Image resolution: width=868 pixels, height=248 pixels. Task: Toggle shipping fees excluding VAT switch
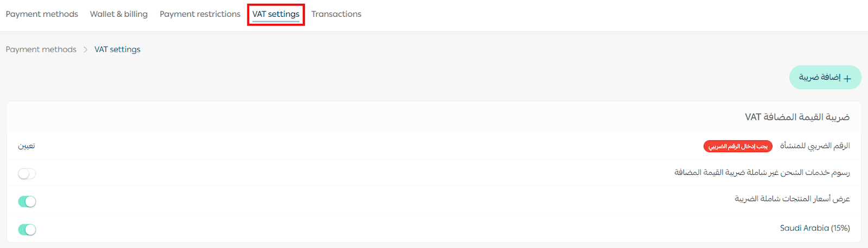tap(27, 174)
